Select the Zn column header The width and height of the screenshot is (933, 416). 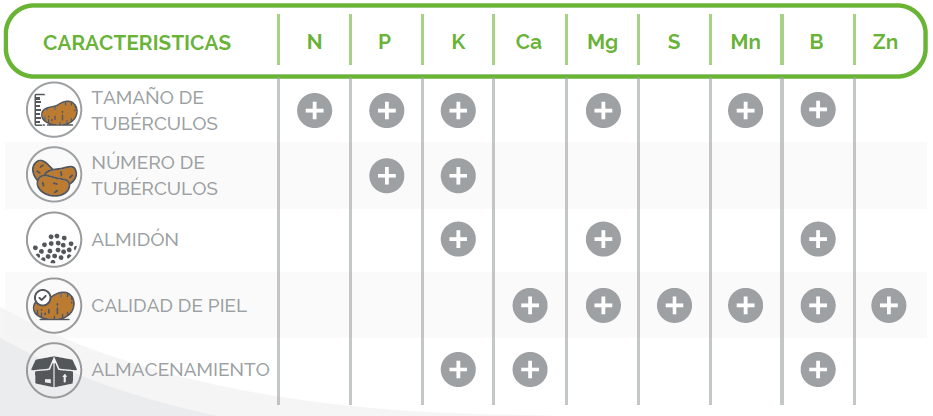point(887,43)
